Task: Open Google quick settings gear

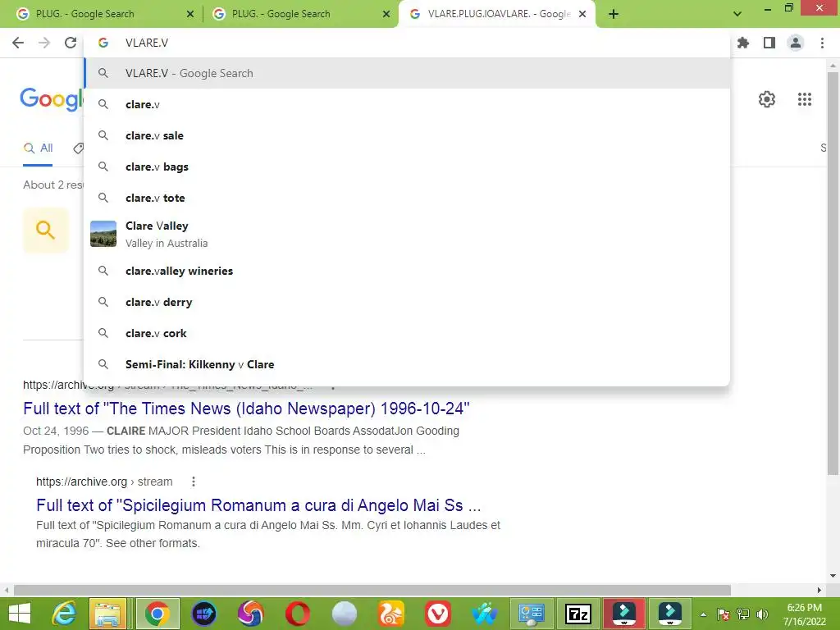Action: tap(767, 99)
